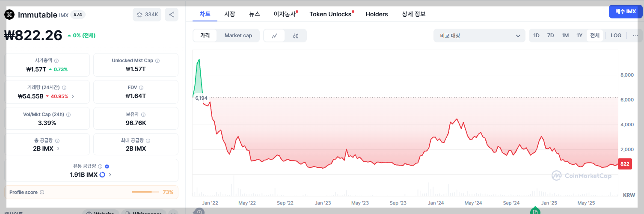This screenshot has width=644, height=214.
Task: Click the 매수 IMX buy button
Action: [x=626, y=12]
